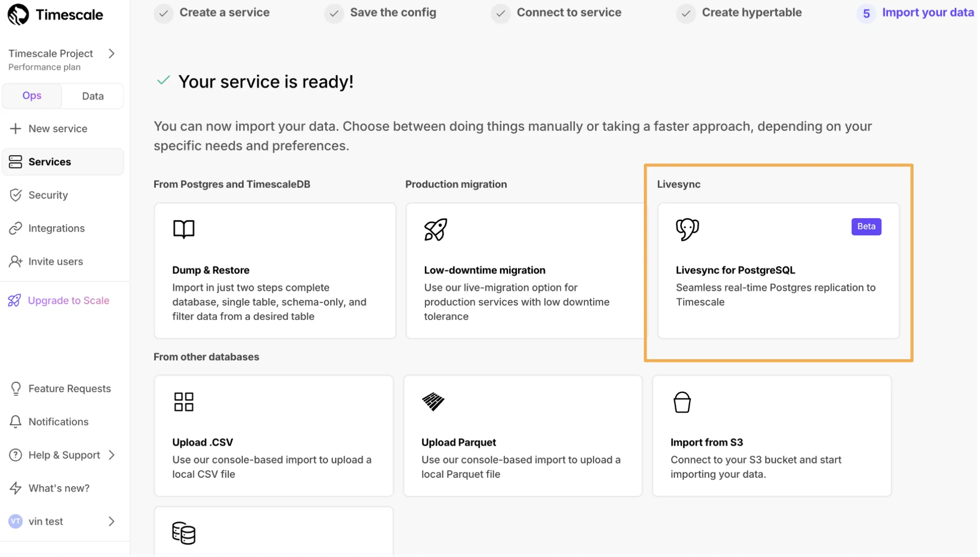Click the Your service is ready! heading

[x=266, y=82]
